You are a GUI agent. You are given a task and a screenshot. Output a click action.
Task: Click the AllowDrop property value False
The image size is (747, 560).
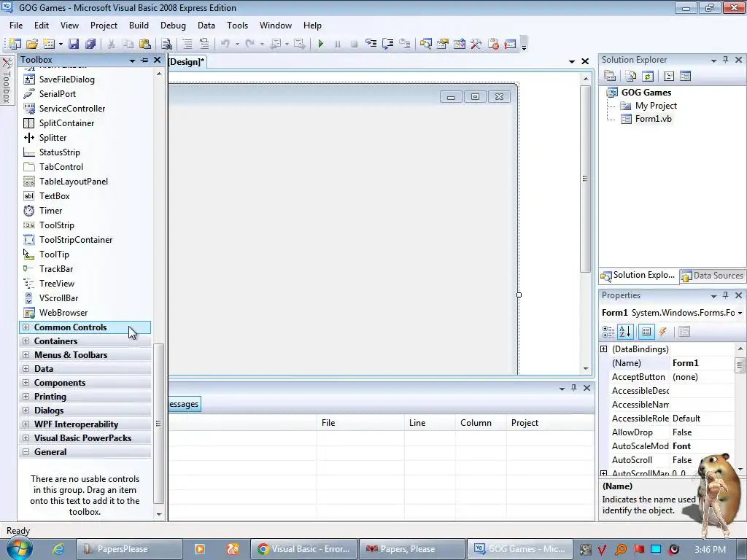point(703,432)
